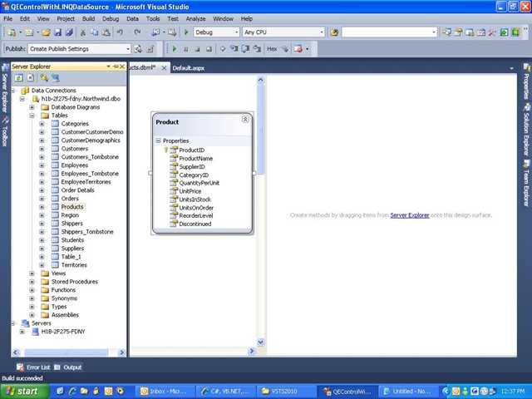Click the Stop Refresh icon in Server Explorer
The image size is (532, 399).
click(x=31, y=77)
